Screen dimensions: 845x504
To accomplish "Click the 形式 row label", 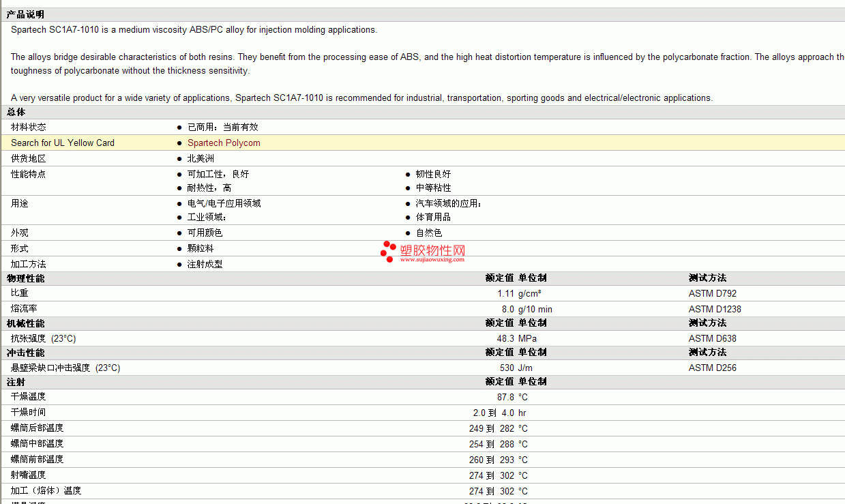I will [x=20, y=248].
